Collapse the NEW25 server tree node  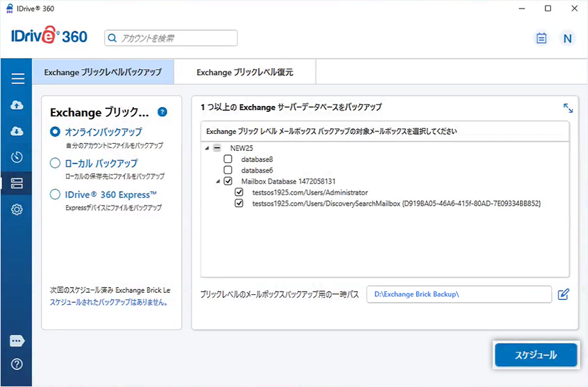pyautogui.click(x=207, y=148)
